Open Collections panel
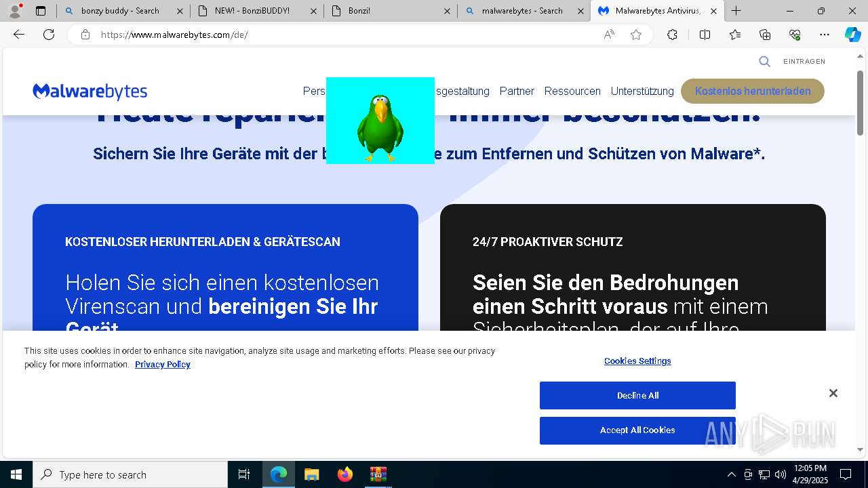The width and height of the screenshot is (868, 488). coord(765,35)
